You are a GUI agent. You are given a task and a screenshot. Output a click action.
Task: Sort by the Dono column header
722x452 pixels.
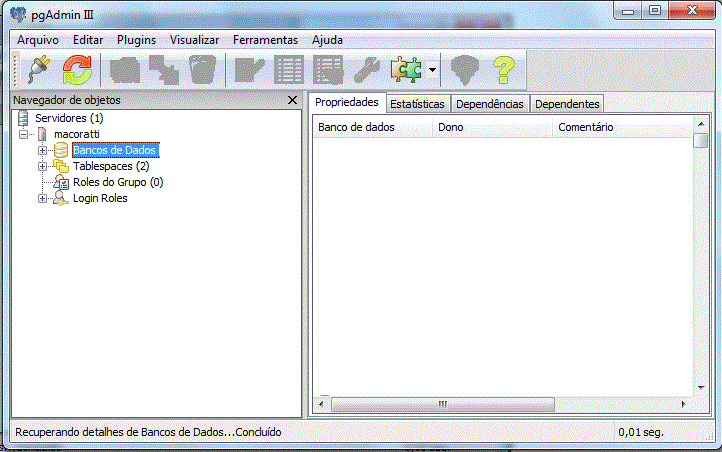[492, 127]
